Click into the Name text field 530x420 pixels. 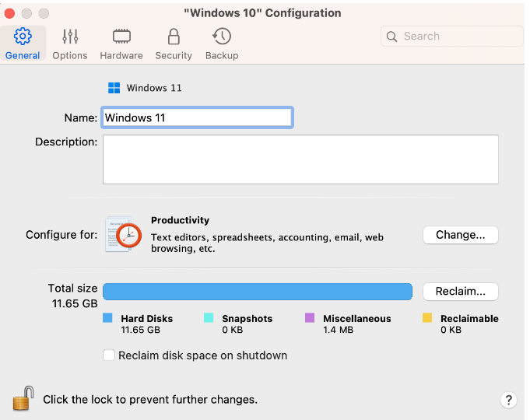click(x=198, y=118)
